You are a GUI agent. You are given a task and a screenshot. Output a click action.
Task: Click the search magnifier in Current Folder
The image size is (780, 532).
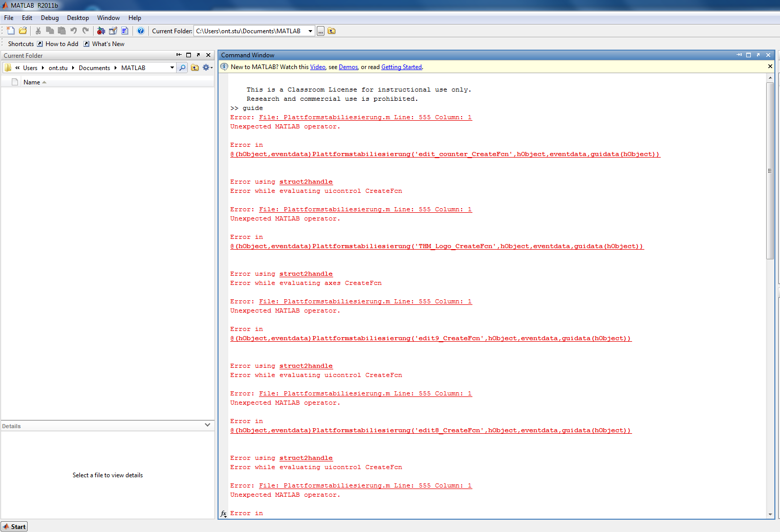(x=182, y=68)
